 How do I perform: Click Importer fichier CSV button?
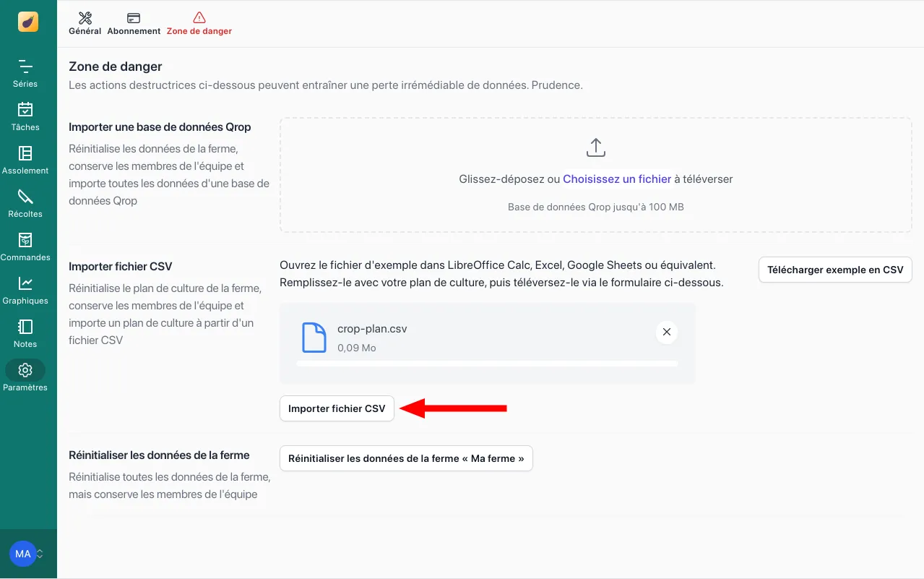[x=337, y=408]
